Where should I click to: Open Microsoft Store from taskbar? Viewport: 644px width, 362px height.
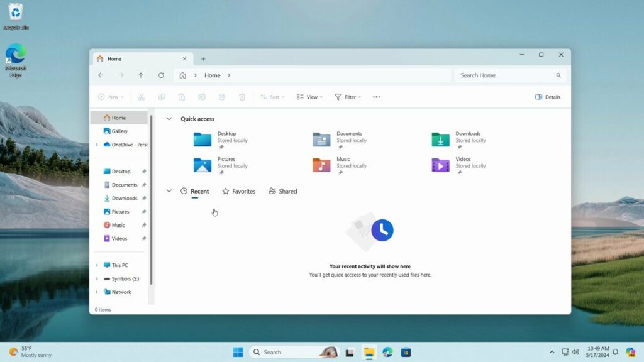tap(406, 352)
